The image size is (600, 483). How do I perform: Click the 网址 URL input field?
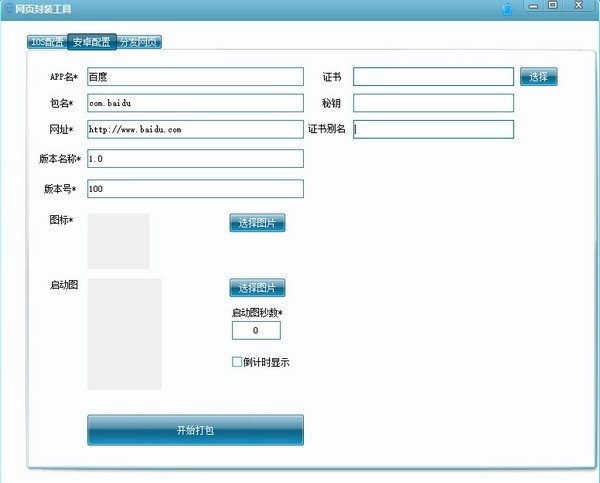click(195, 129)
